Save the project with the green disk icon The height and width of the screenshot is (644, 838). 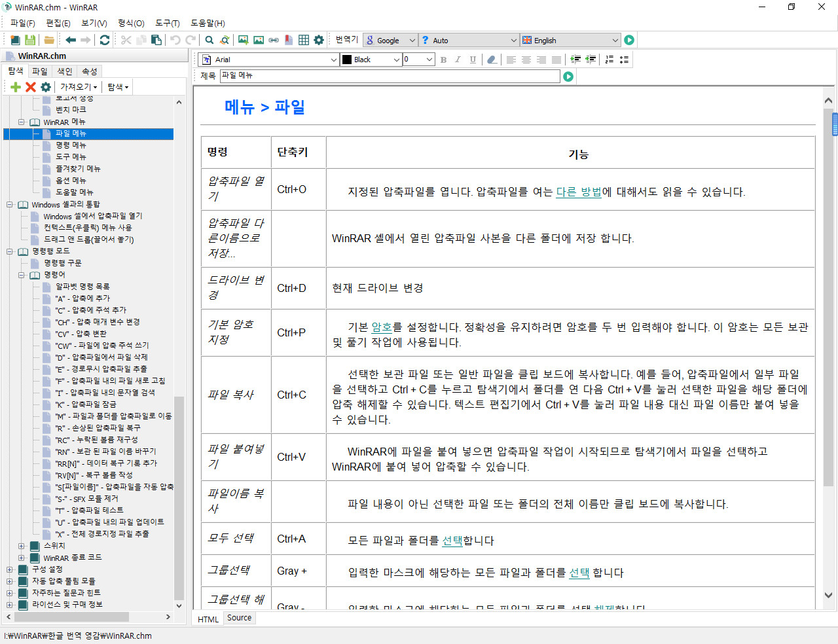30,40
